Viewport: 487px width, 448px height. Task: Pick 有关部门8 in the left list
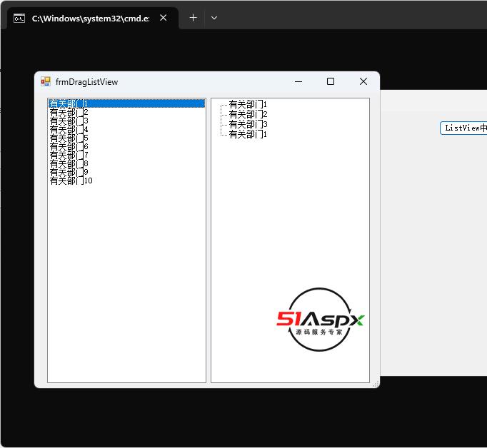[69, 163]
